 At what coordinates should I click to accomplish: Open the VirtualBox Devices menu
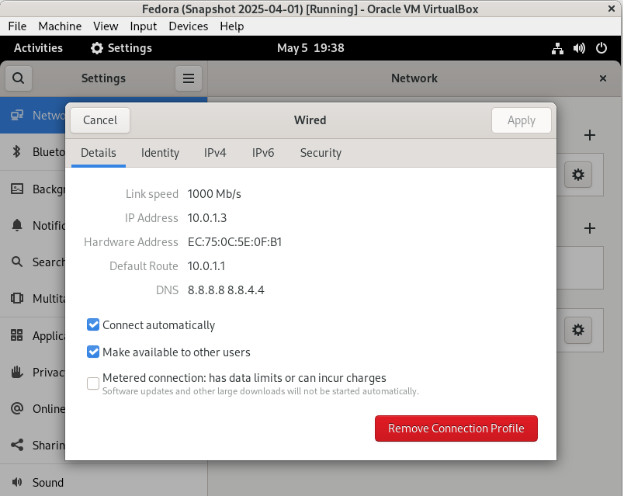point(188,26)
